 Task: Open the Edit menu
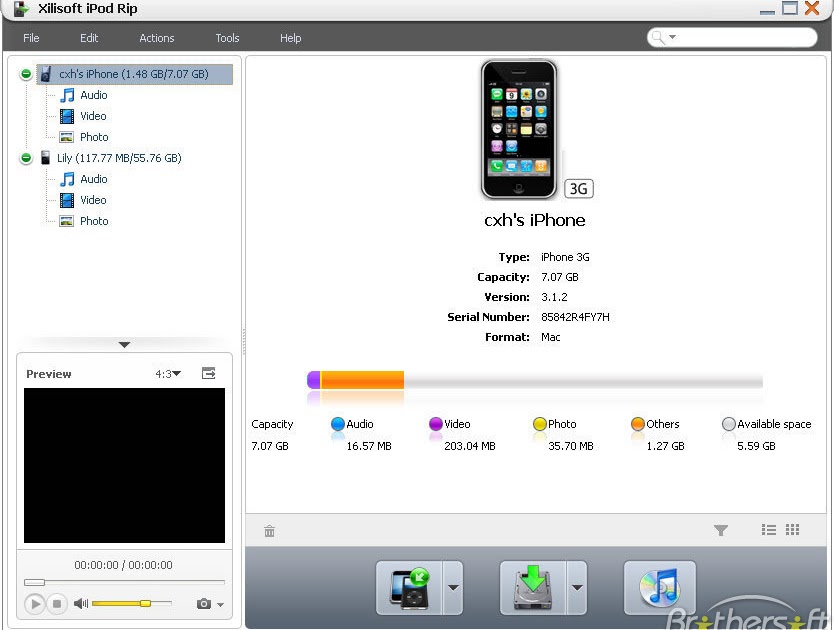coord(89,38)
